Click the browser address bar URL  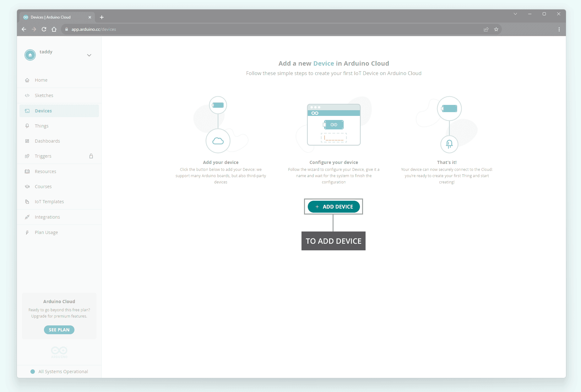(x=94, y=29)
